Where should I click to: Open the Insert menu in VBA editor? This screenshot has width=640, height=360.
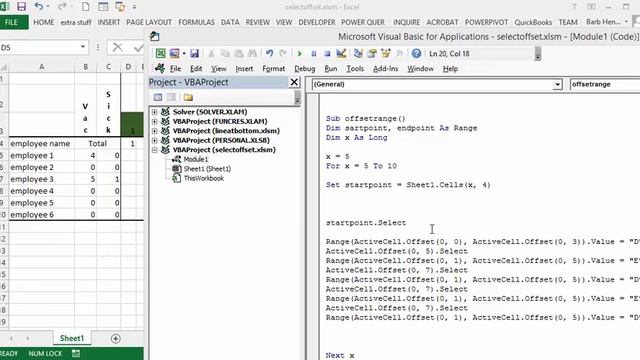244,69
